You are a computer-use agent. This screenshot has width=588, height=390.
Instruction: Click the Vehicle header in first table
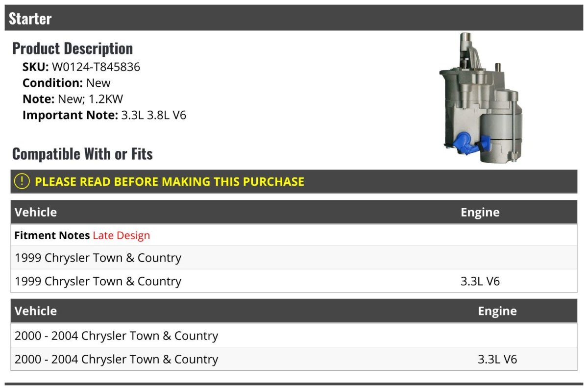[36, 212]
